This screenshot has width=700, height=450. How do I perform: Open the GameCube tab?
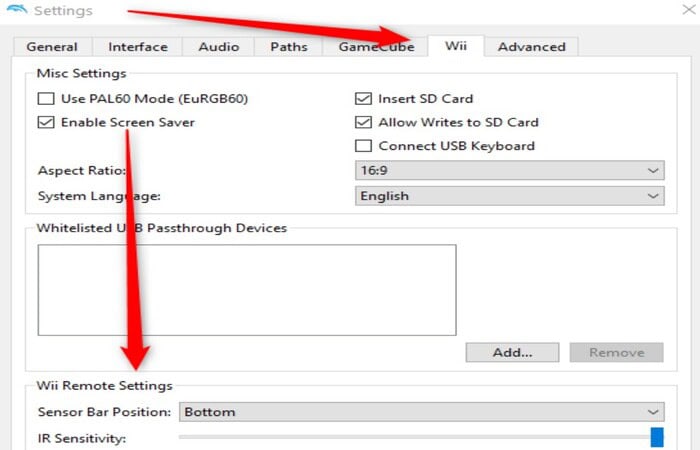[x=376, y=47]
